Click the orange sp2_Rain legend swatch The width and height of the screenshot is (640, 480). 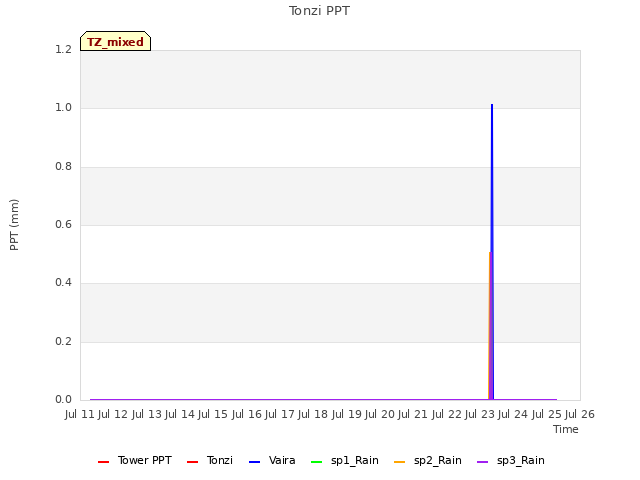pos(400,462)
